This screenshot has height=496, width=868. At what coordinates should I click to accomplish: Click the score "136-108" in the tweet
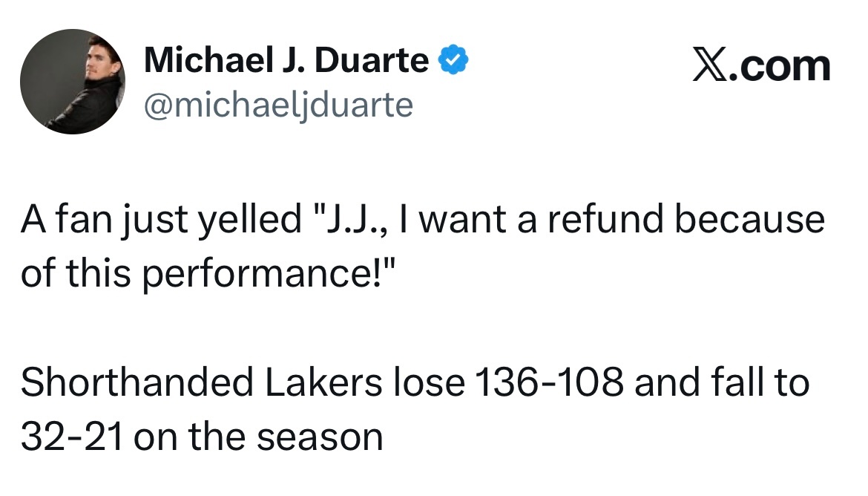click(x=549, y=383)
